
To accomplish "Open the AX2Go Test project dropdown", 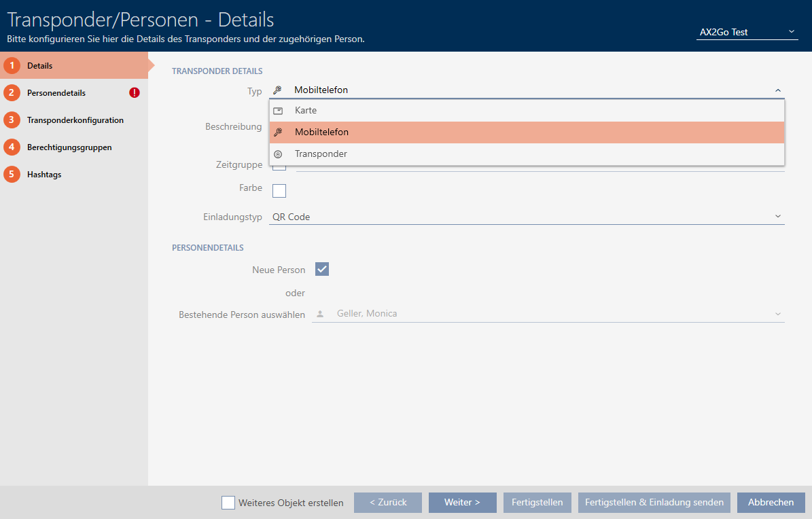I will tap(747, 32).
